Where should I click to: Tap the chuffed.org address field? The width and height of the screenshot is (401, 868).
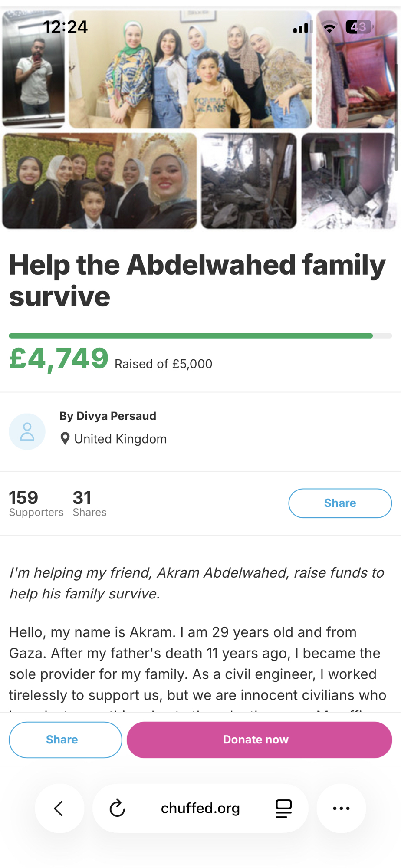click(200, 808)
